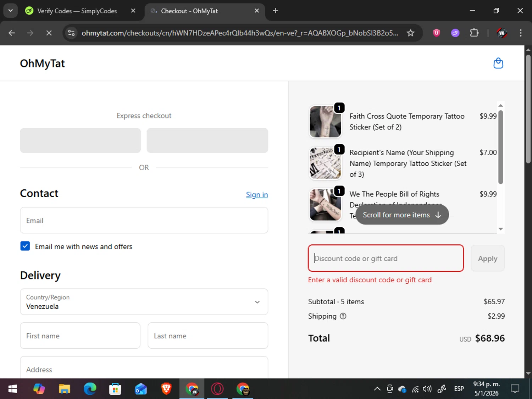This screenshot has width=532, height=399.
Task: Click the items list scroll-down arrow
Action: 500,229
